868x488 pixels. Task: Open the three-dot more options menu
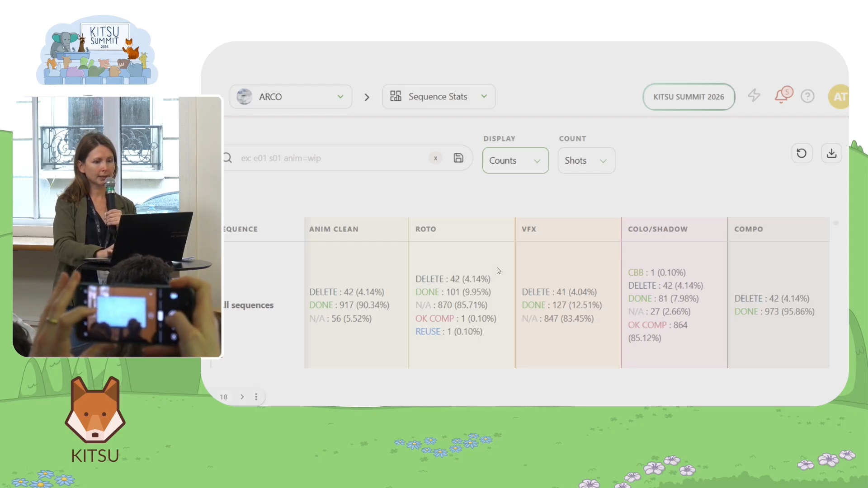coord(256,397)
